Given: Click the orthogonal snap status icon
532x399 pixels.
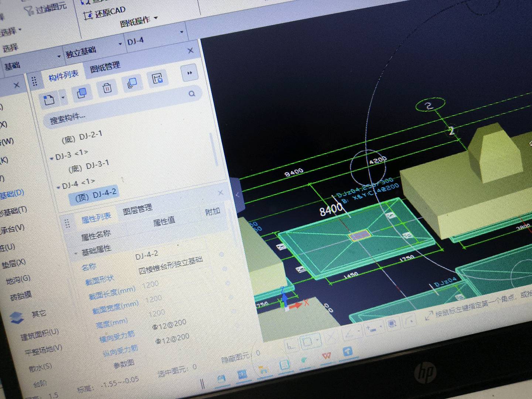Looking at the screenshot, I should click(x=291, y=346).
